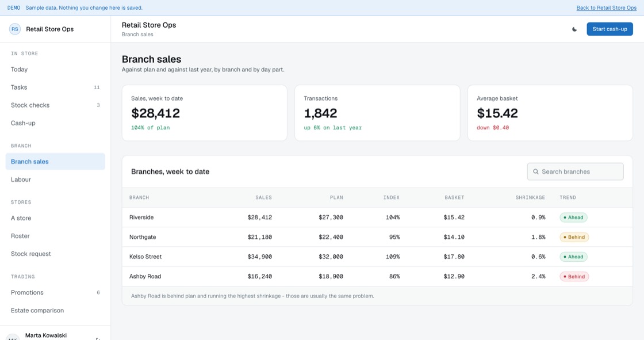Click the INDEX column header
The width and height of the screenshot is (644, 340).
(x=392, y=198)
